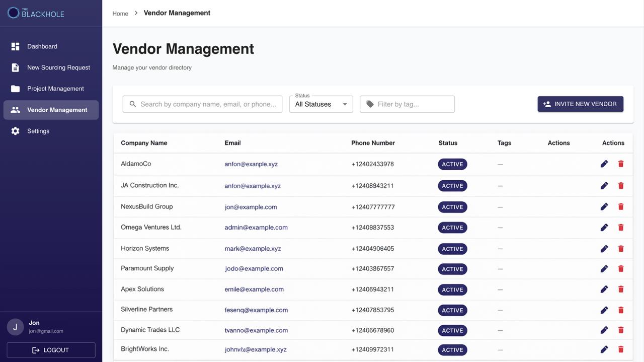Delete Silverline Partners vendor

621,310
